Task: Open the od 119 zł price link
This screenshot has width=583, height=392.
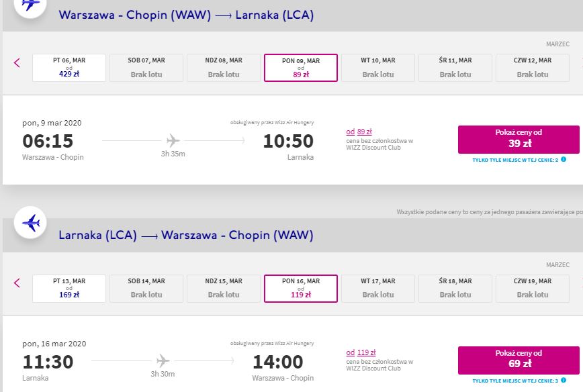Action: coord(361,352)
